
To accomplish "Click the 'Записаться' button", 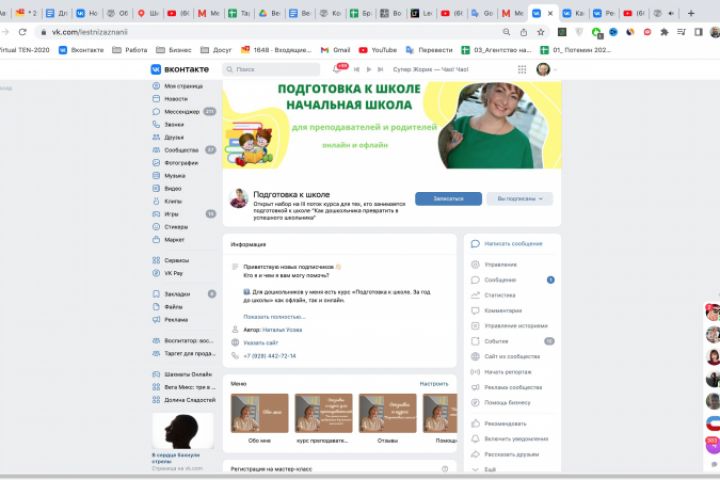I will tap(449, 199).
